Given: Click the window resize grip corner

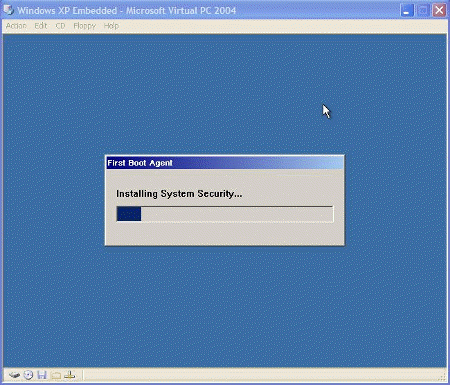Looking at the screenshot, I should (x=443, y=377).
